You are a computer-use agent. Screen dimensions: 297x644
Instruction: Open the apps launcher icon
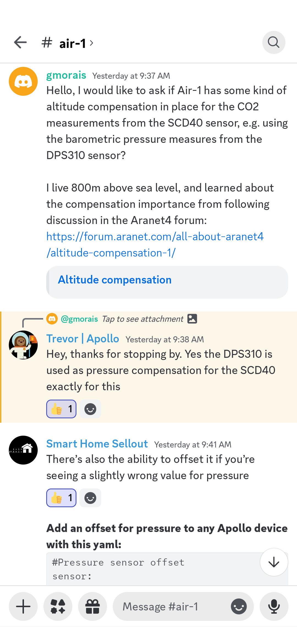(x=58, y=607)
